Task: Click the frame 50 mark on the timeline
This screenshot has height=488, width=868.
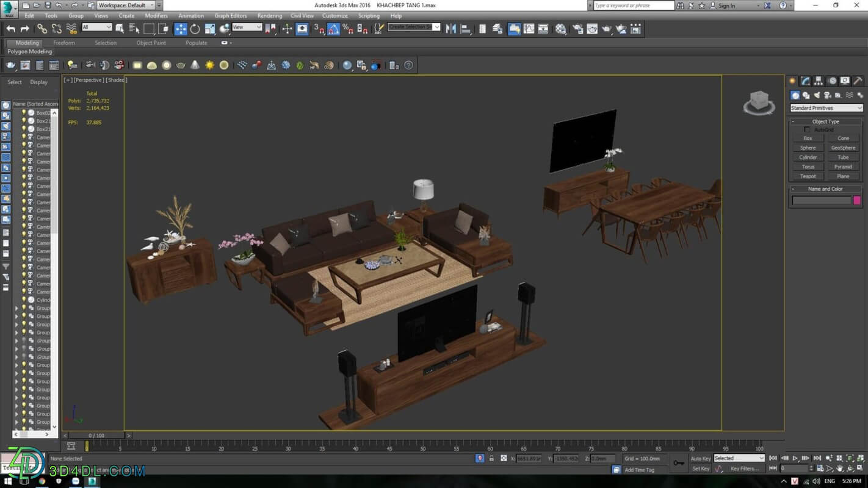Action: 422,448
